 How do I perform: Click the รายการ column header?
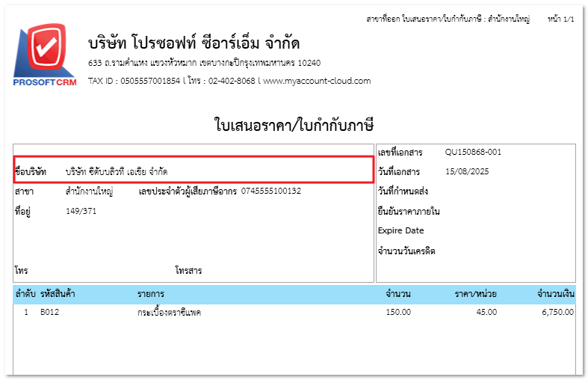pos(151,293)
